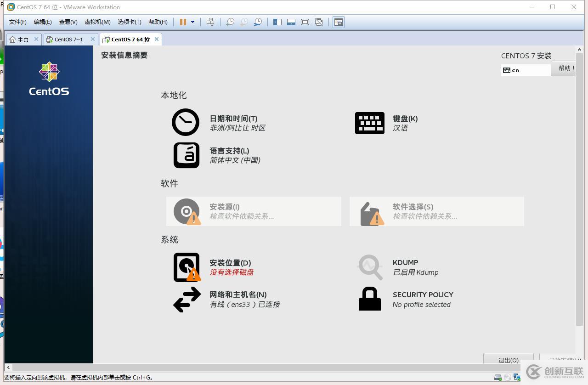Click the No profile selected text

pyautogui.click(x=421, y=304)
